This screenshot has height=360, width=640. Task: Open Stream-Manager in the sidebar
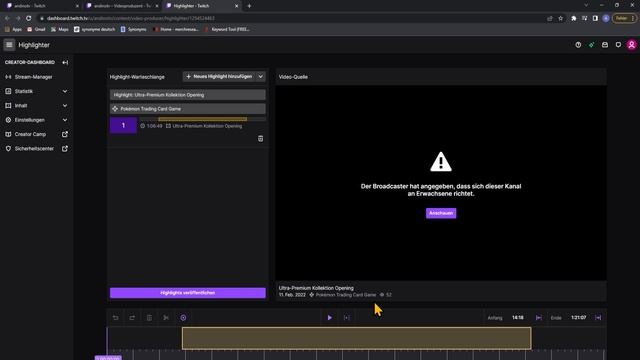tap(33, 77)
